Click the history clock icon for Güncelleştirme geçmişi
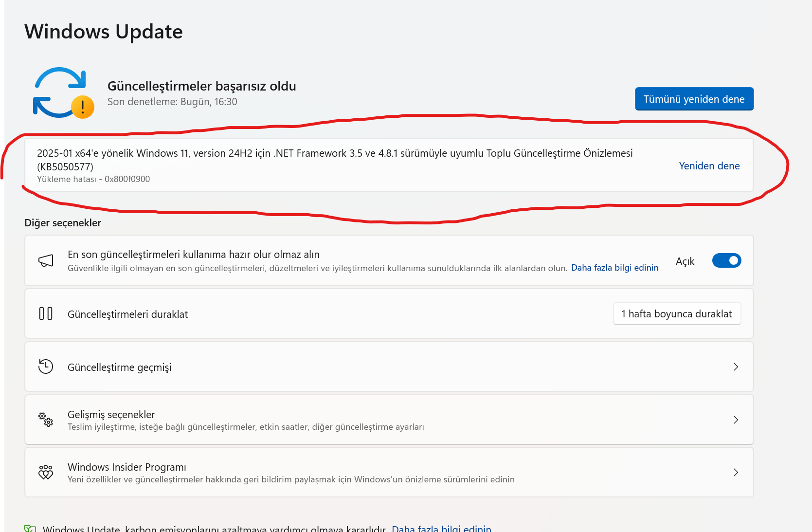 click(46, 366)
